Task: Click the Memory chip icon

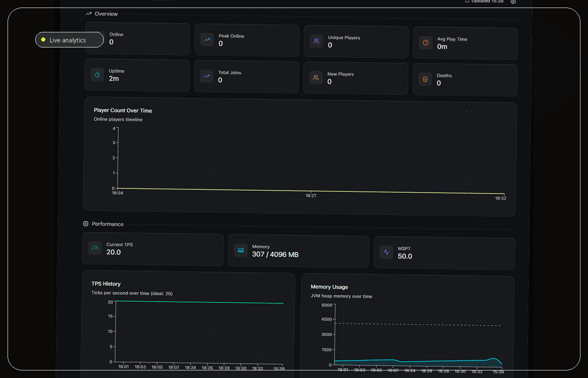Action: pyautogui.click(x=241, y=250)
